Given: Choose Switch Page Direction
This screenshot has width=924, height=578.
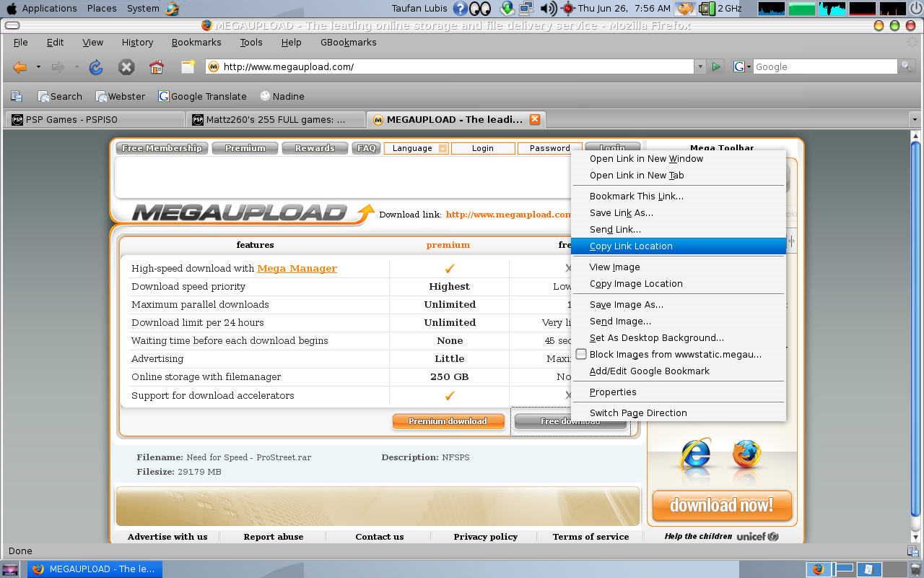Looking at the screenshot, I should click(679, 413).
